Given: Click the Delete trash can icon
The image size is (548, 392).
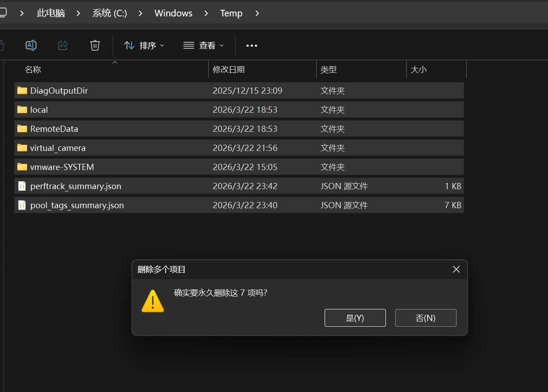Looking at the screenshot, I should click(x=95, y=45).
